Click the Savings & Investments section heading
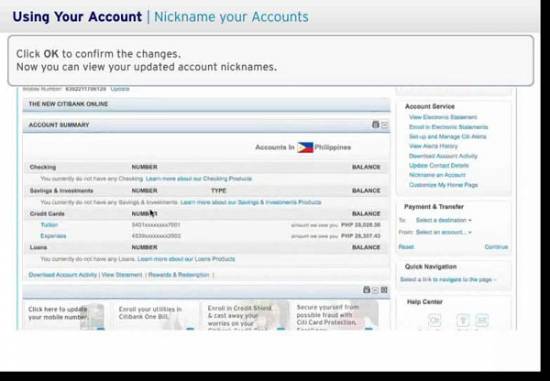The image size is (550, 381). [x=61, y=191]
